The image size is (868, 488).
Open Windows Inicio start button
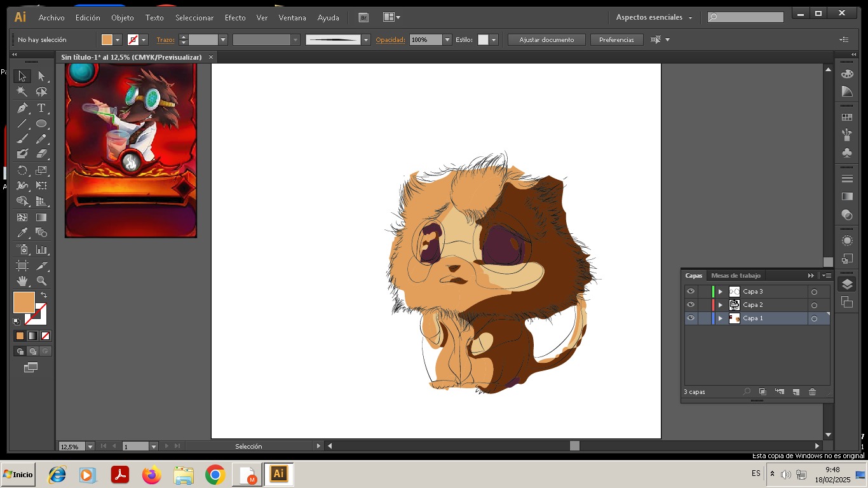18,475
